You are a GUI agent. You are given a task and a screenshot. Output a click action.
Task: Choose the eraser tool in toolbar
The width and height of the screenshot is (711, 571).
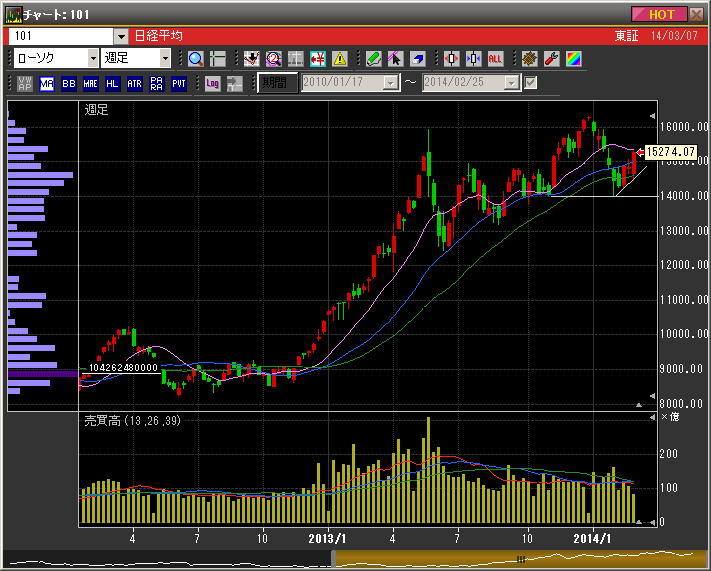[417, 59]
